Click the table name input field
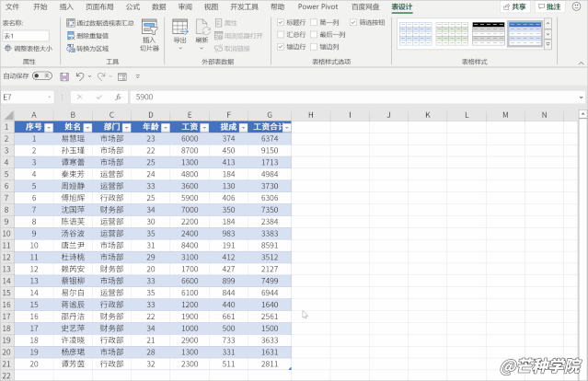Image resolution: width=588 pixels, height=381 pixels. [25, 35]
